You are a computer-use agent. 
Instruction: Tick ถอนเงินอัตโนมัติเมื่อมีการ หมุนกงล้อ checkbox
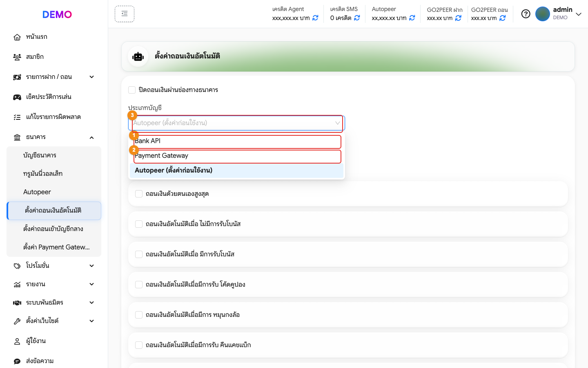click(x=139, y=315)
